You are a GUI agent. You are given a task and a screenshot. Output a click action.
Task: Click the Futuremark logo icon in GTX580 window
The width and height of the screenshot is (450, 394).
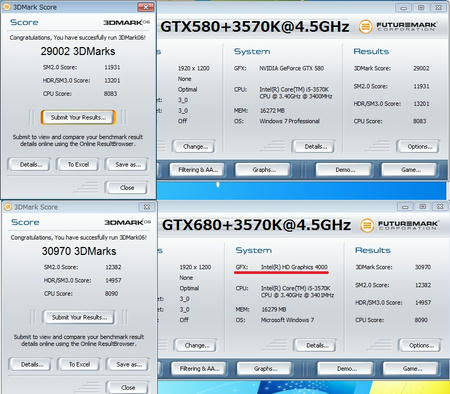pos(365,27)
